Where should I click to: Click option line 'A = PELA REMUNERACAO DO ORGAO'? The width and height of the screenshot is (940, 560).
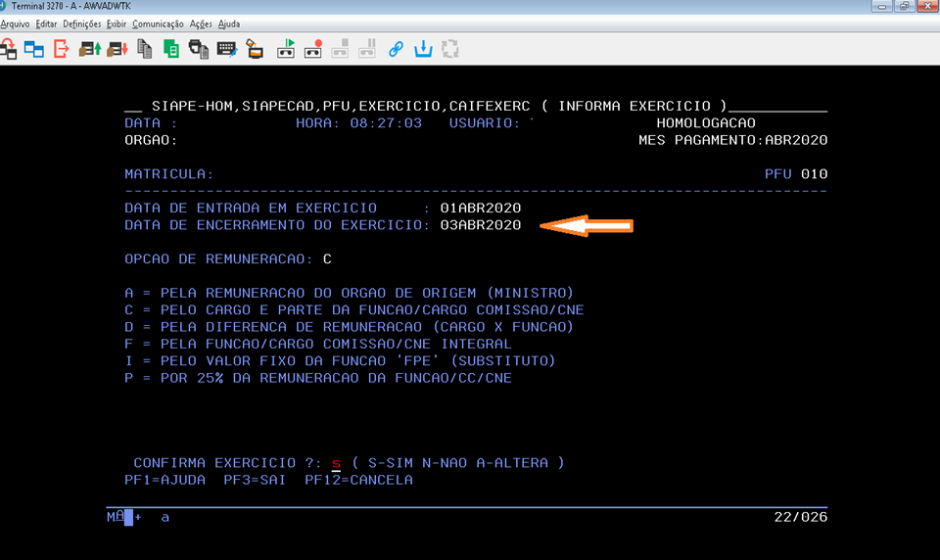(349, 293)
